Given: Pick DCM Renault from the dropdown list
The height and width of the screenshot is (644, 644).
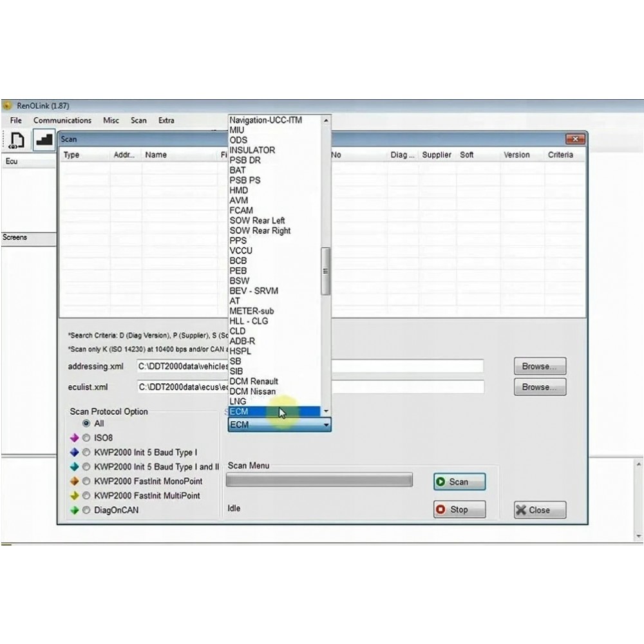Looking at the screenshot, I should 254,381.
